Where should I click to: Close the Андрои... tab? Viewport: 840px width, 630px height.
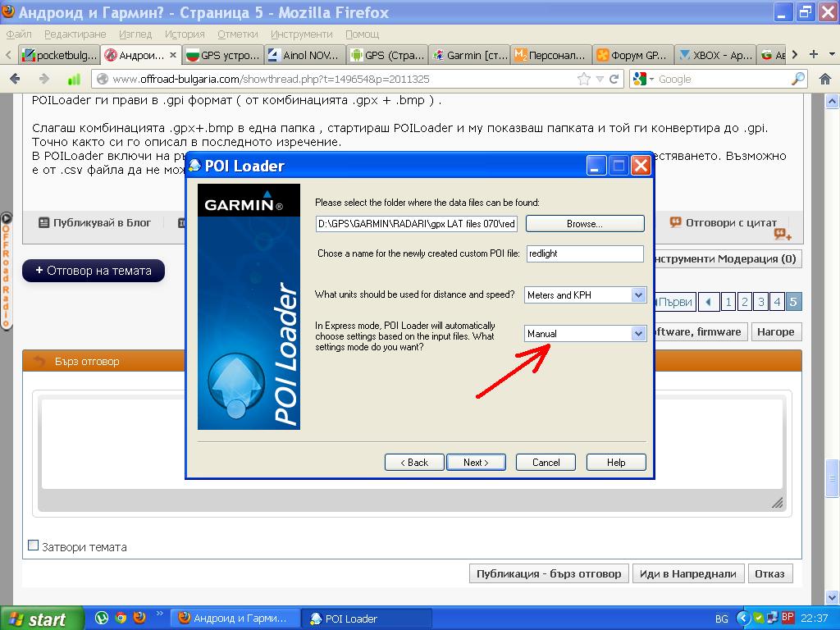(172, 55)
